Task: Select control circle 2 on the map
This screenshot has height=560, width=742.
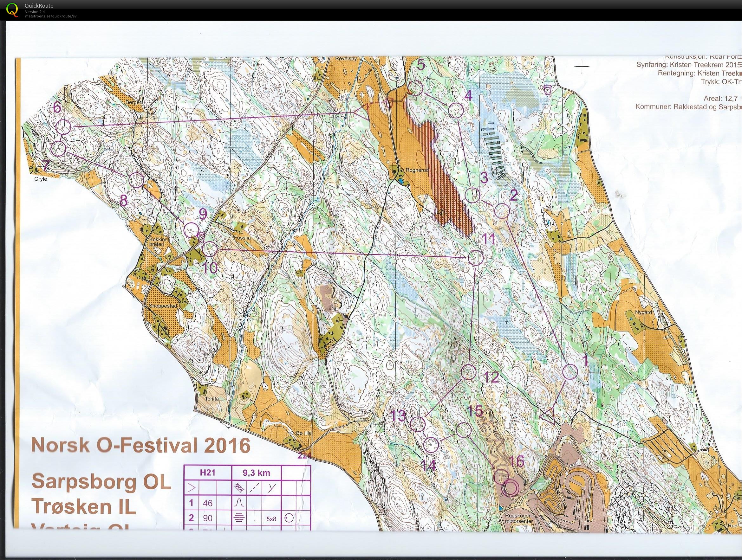Action: pyautogui.click(x=503, y=211)
